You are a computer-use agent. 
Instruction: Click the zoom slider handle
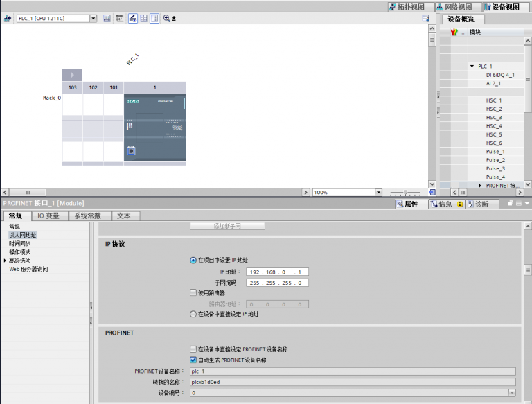(405, 193)
